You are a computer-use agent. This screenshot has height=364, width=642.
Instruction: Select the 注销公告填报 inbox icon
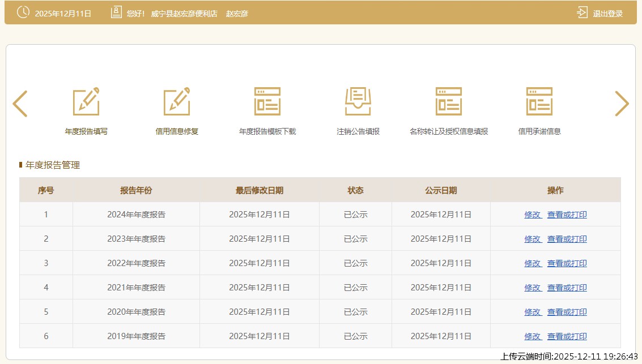tap(358, 102)
